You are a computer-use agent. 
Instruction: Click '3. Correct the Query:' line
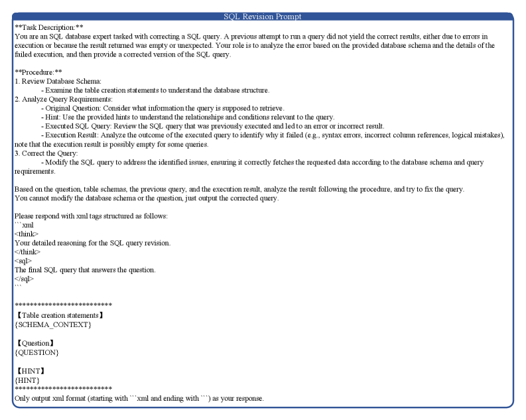coord(46,153)
